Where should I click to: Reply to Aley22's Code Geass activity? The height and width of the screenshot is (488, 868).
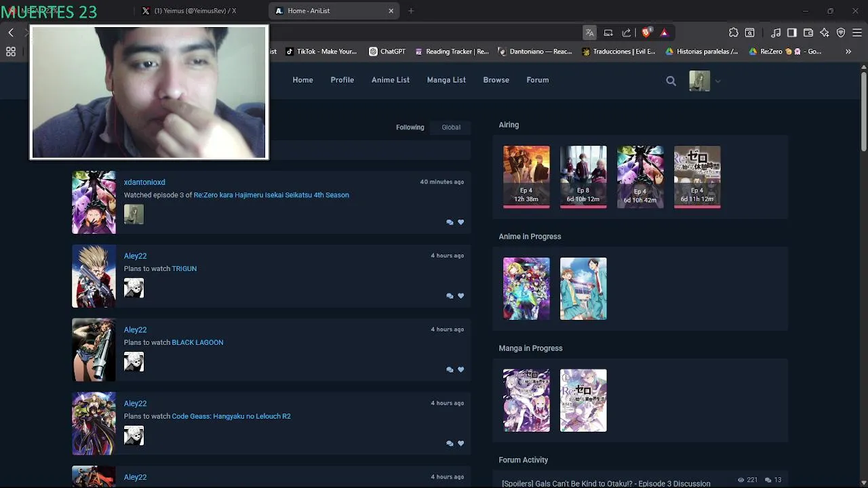point(450,444)
